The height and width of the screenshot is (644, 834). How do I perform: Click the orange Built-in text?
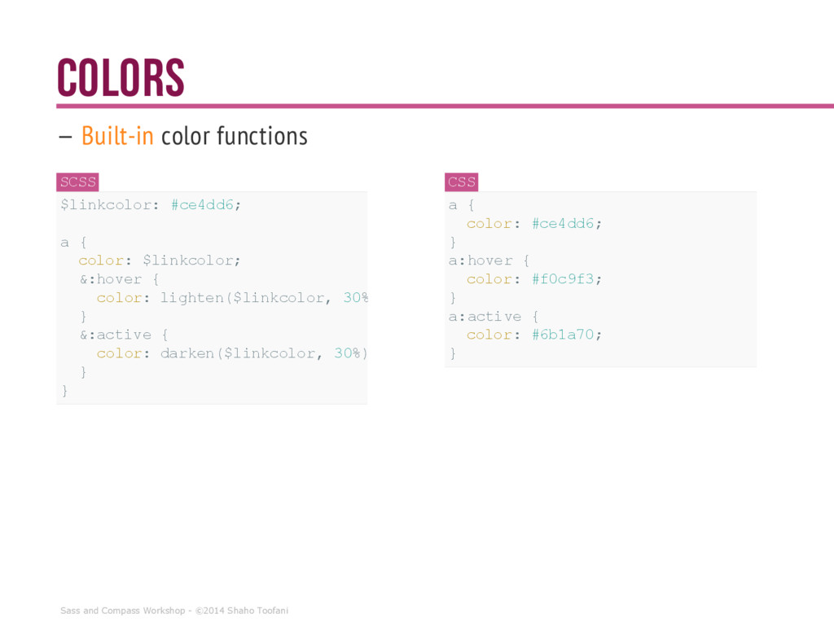[117, 136]
